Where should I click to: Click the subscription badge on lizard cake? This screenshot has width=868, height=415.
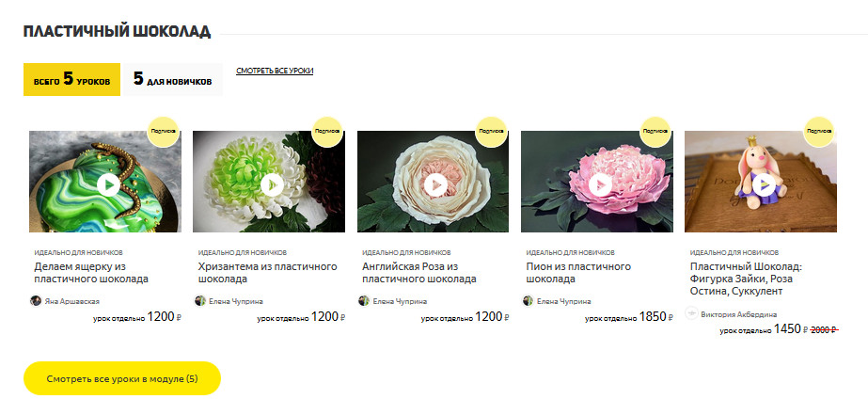(164, 132)
